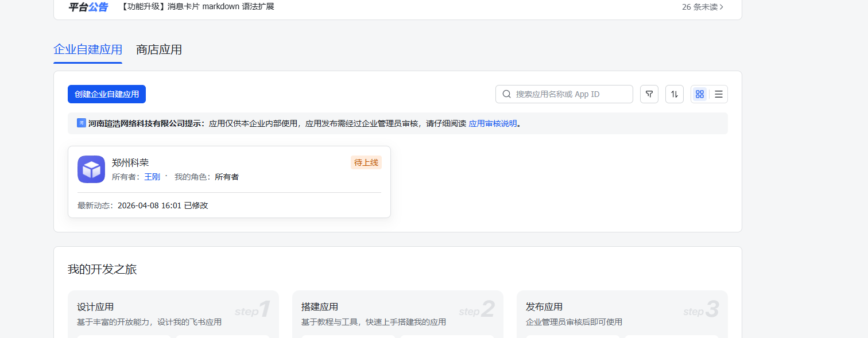Select the 企业自建应用 tab
The width and height of the screenshot is (868, 338).
tap(88, 49)
